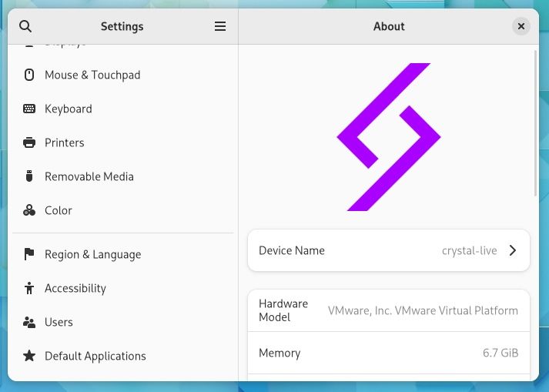Click the printer icon in the sidebar
Image resolution: width=549 pixels, height=392 pixels.
coord(29,142)
